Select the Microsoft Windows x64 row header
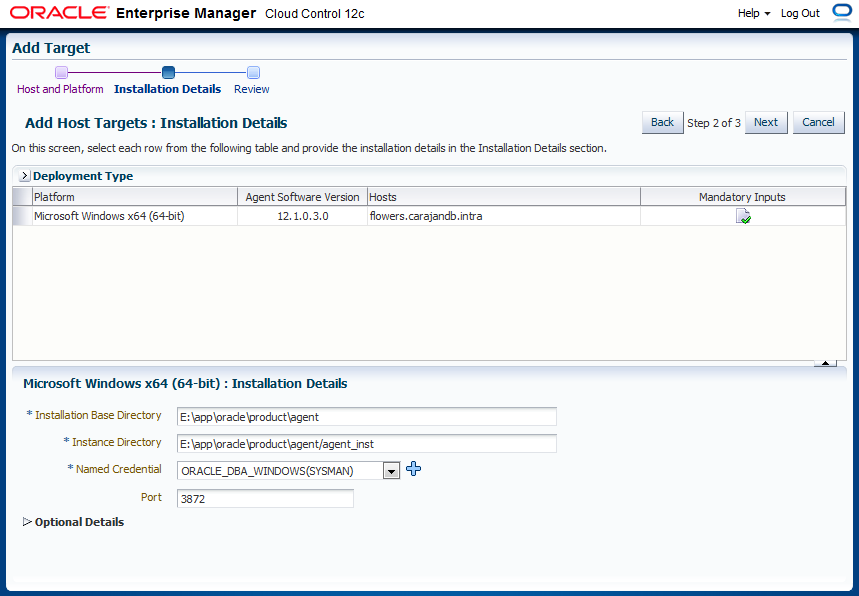Viewport: 859px width, 596px height. tap(22, 216)
